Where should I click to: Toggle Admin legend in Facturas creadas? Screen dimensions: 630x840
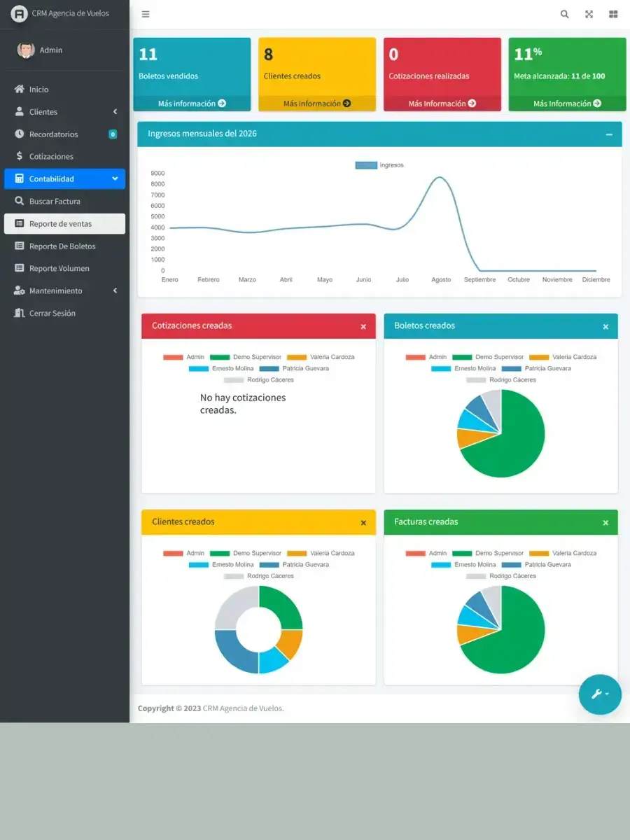pyautogui.click(x=426, y=553)
